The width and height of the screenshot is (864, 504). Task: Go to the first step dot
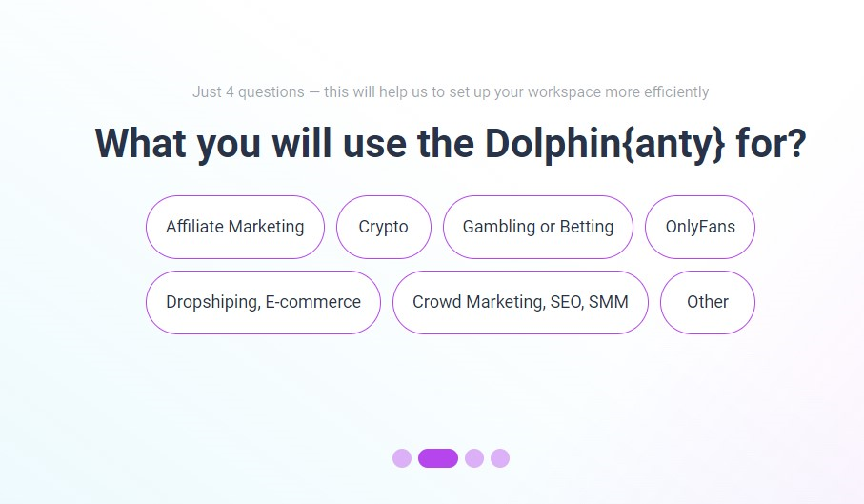[402, 458]
